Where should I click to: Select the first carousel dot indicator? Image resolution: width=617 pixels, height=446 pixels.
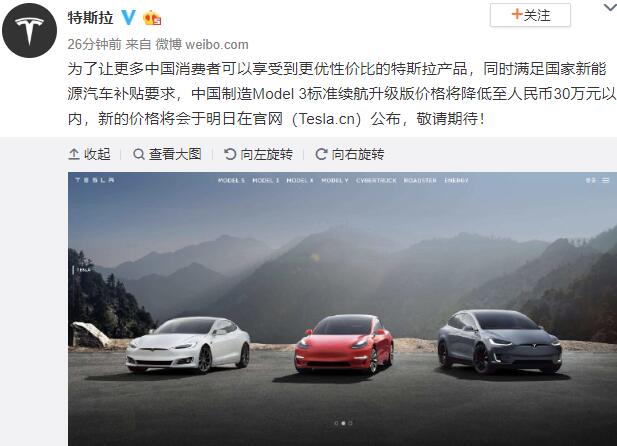click(x=336, y=423)
